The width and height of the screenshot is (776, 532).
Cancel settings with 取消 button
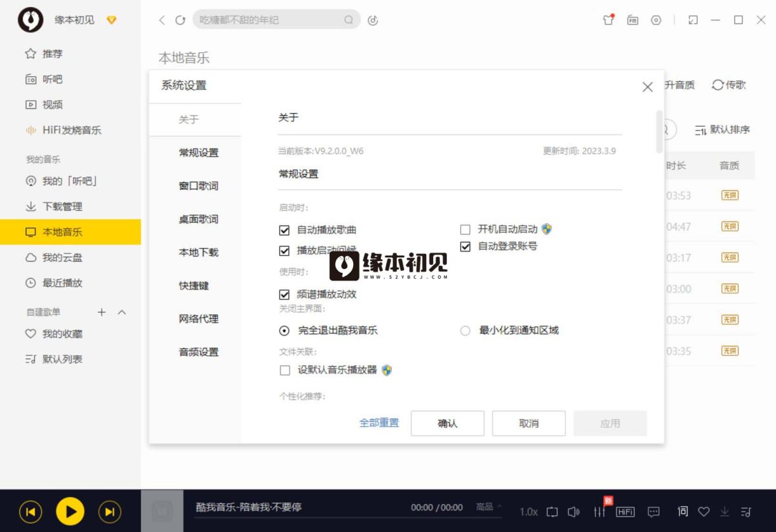529,423
